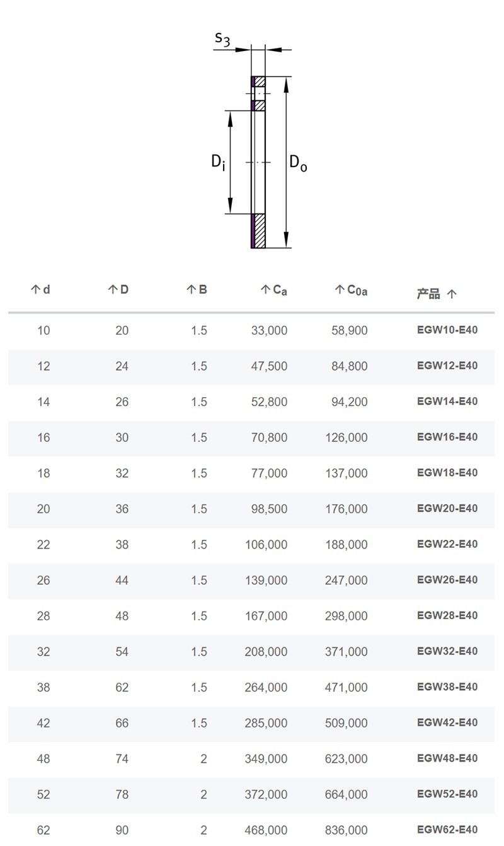This screenshot has width=504, height=846.
Task: Open product EGW10-E40
Action: pyautogui.click(x=447, y=330)
